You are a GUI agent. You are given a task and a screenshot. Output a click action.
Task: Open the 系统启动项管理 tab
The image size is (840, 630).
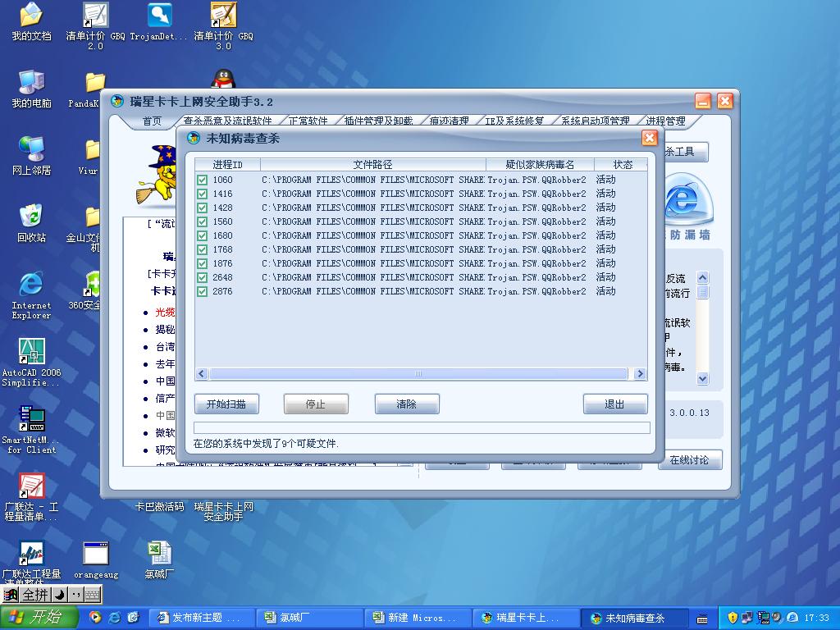[x=596, y=121]
